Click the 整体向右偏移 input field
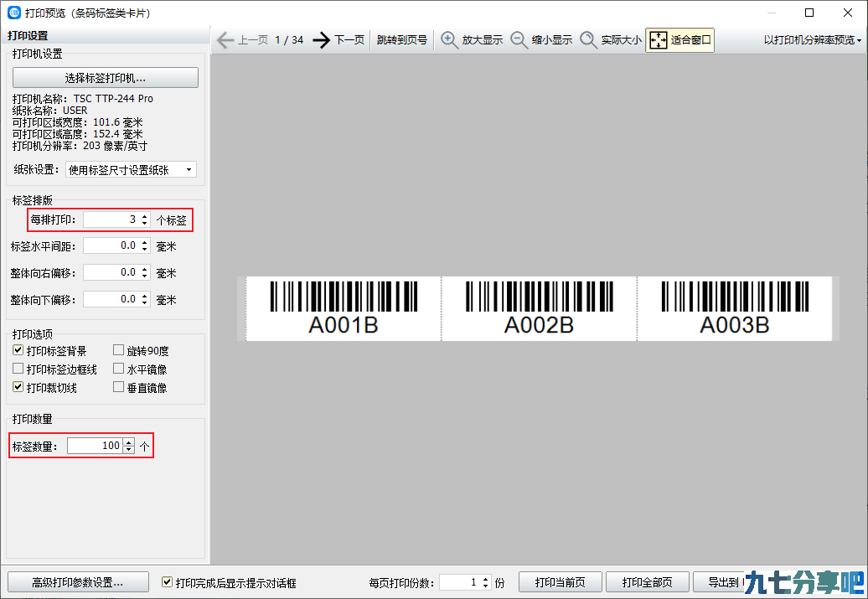The width and height of the screenshot is (868, 599). 111,272
